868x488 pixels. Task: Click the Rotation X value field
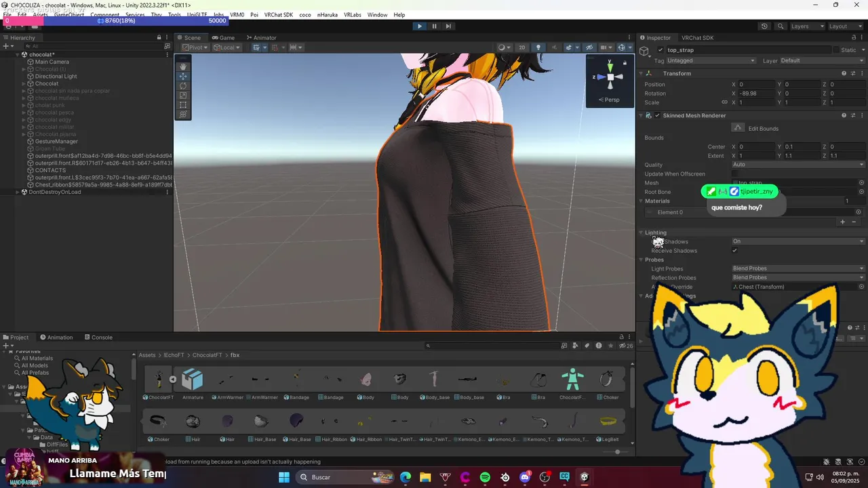(755, 94)
